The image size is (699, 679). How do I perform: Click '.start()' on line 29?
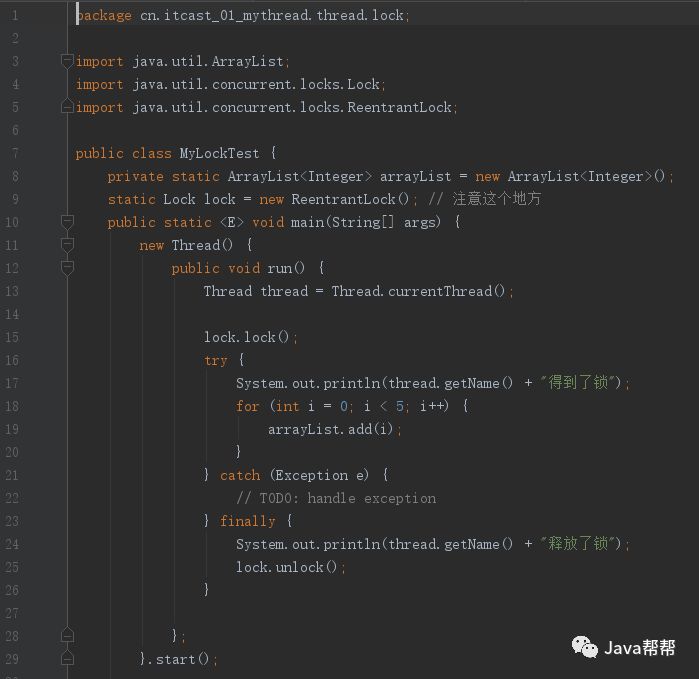[178, 659]
